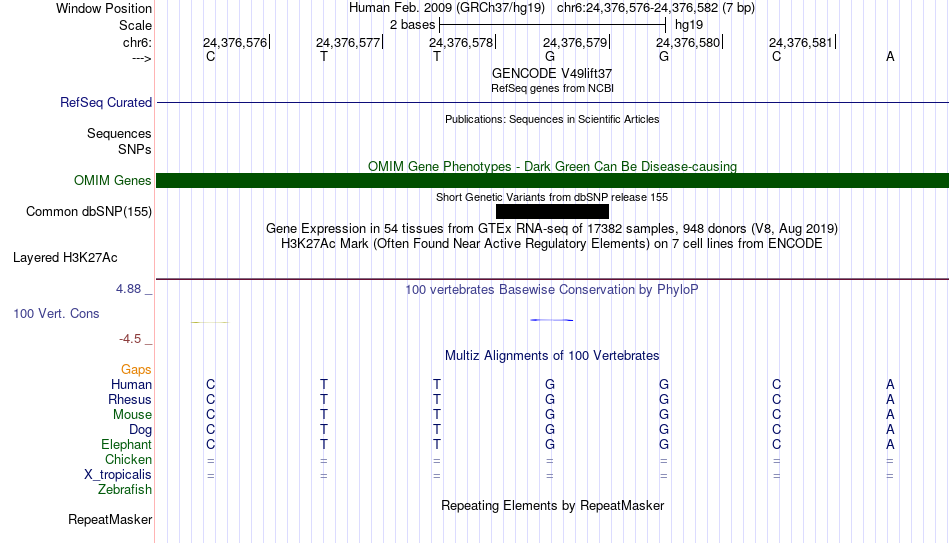Click the Window Position label

pos(104,8)
